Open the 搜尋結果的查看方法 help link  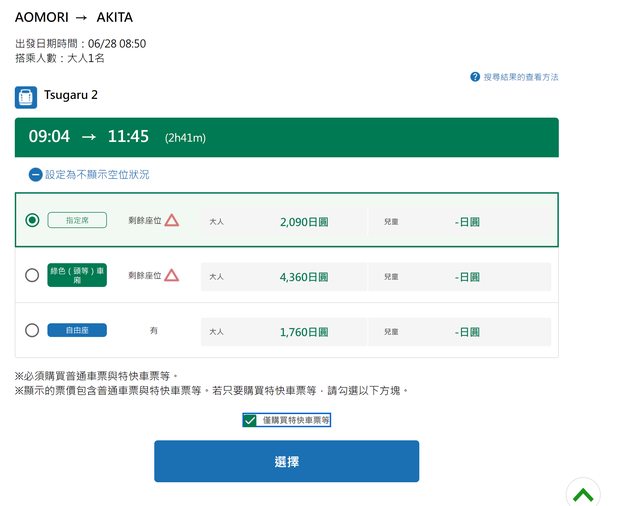(x=521, y=77)
